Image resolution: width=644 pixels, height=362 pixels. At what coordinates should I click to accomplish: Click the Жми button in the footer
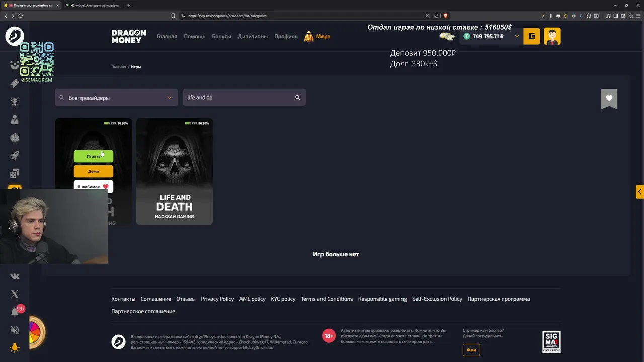(471, 350)
